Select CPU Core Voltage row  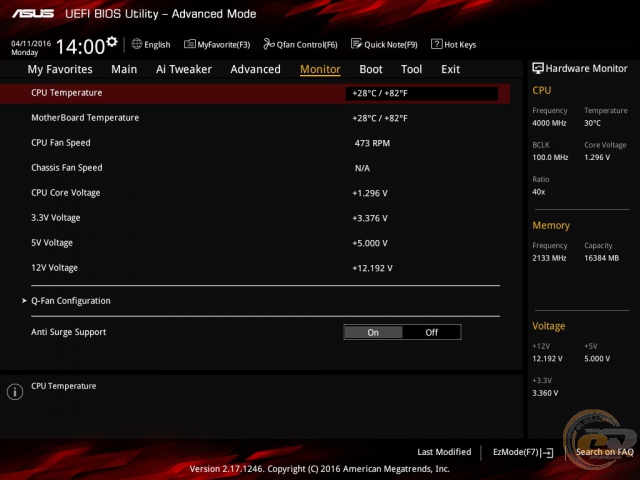(255, 193)
